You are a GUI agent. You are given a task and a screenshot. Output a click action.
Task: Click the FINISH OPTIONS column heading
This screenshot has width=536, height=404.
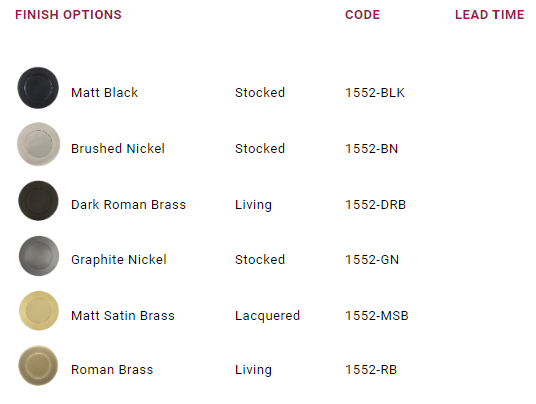tap(68, 15)
